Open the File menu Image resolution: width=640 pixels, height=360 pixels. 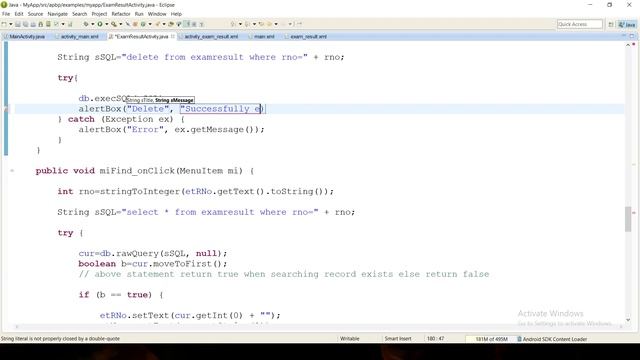(x=6, y=14)
